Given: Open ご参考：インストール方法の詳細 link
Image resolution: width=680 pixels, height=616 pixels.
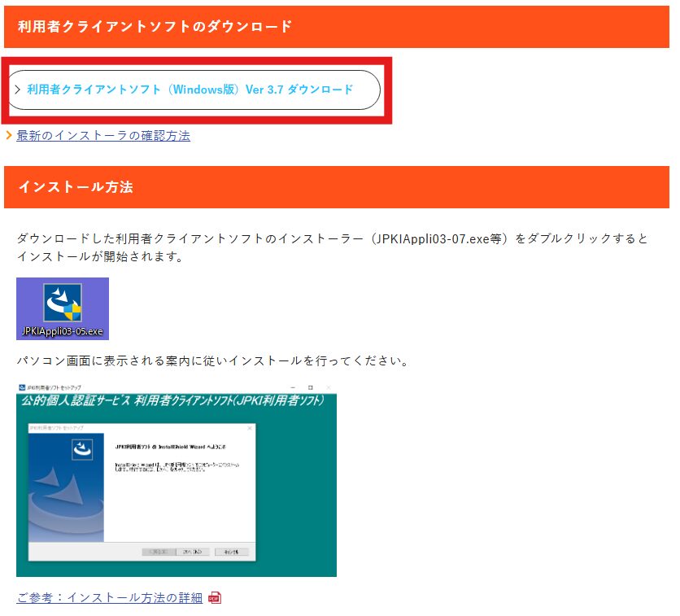Looking at the screenshot, I should [109, 598].
